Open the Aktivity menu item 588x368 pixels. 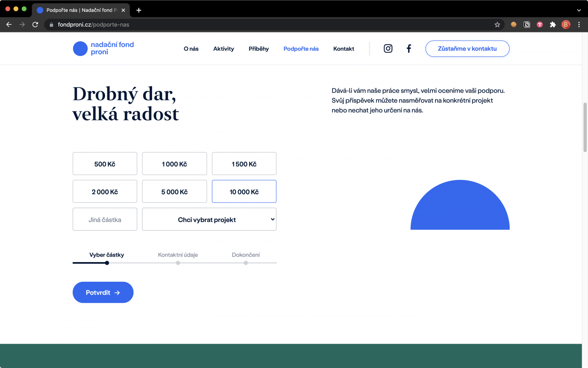[223, 49]
